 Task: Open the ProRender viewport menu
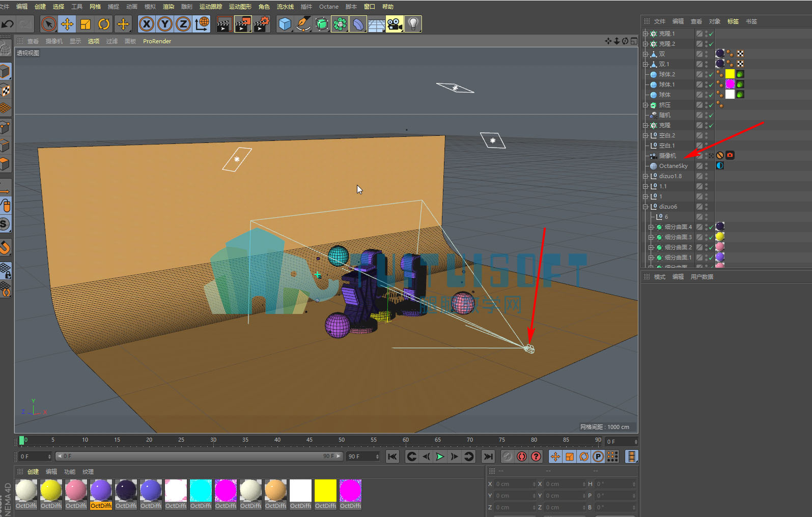pos(157,41)
